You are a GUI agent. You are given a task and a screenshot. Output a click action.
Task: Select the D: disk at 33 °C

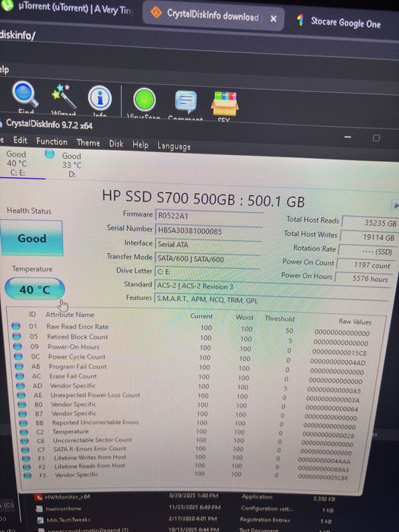coord(71,165)
